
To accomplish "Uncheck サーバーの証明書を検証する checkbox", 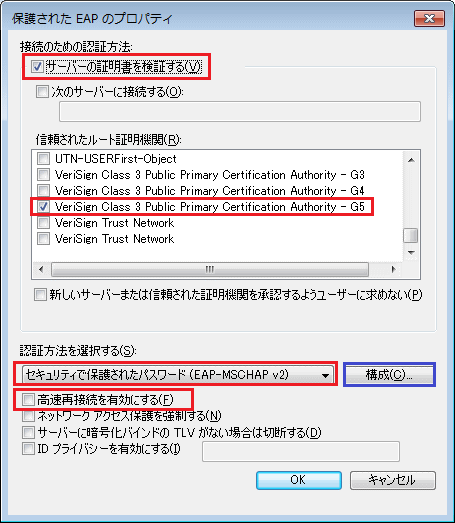I will (37, 66).
